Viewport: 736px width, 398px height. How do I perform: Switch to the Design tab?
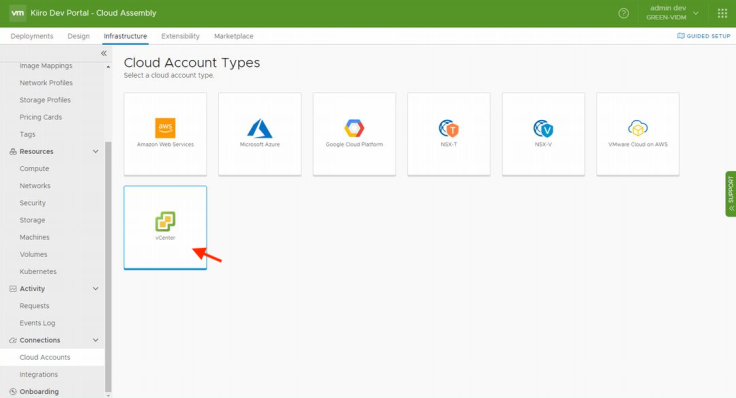(78, 36)
